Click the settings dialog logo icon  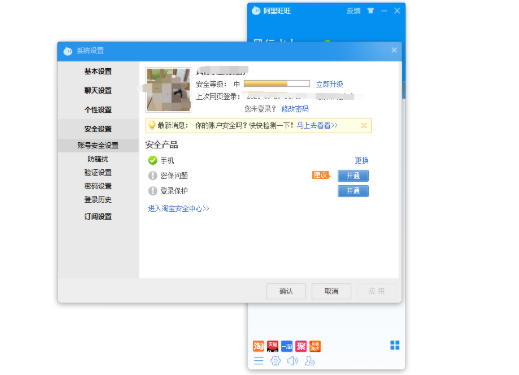(x=68, y=51)
